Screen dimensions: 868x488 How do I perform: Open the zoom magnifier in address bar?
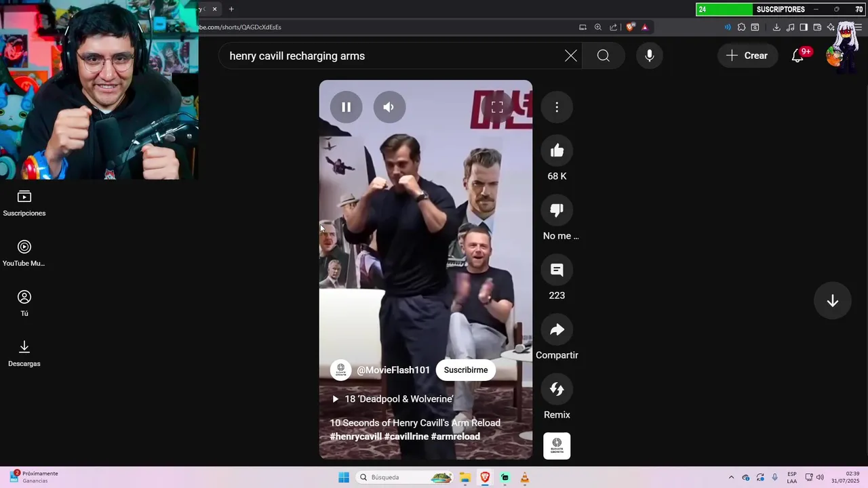coord(598,27)
